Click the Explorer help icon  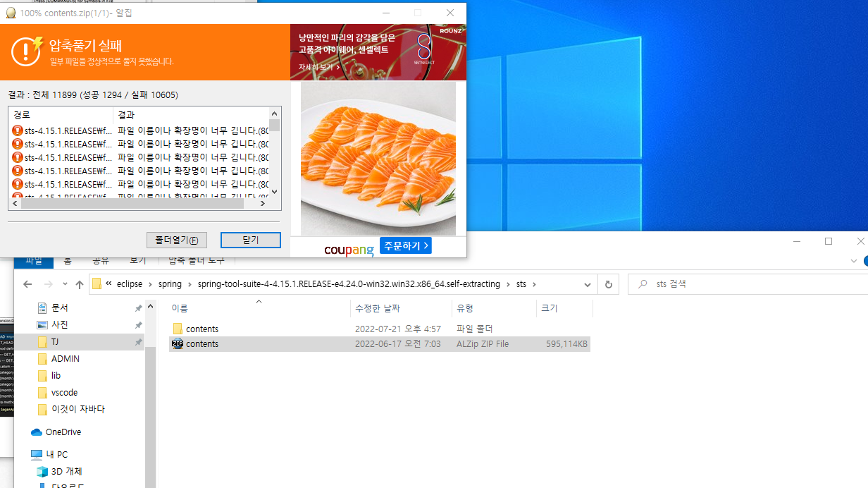tap(866, 261)
